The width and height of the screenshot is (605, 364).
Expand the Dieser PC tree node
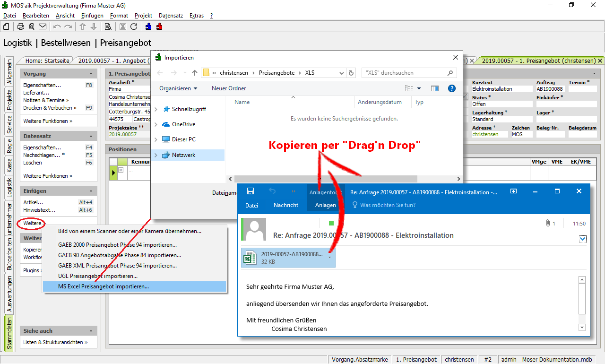coord(156,139)
